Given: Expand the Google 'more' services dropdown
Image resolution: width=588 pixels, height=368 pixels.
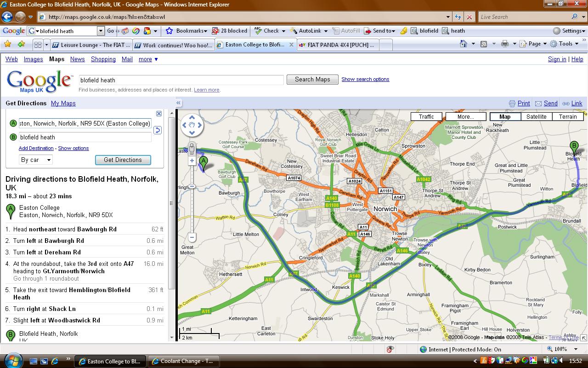Looking at the screenshot, I should click(148, 59).
